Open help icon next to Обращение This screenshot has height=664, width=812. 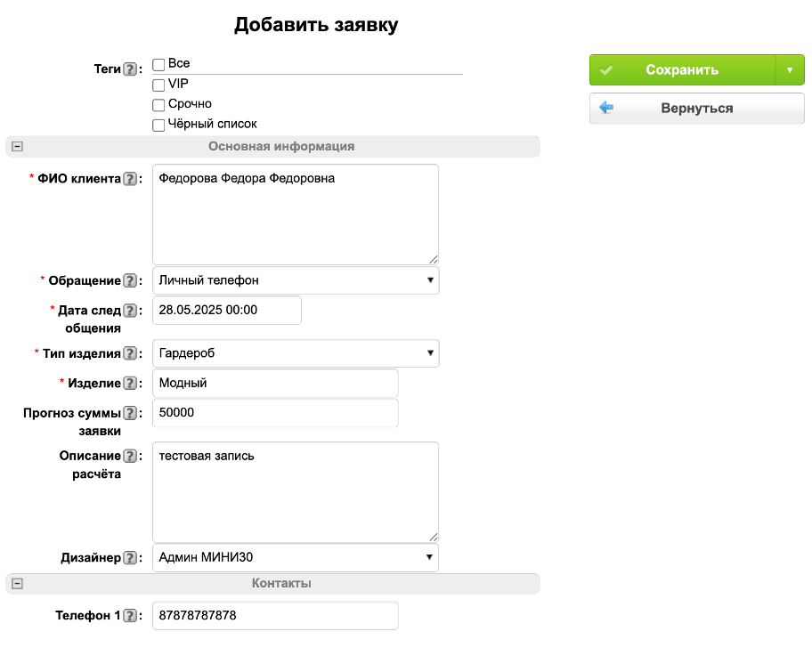(130, 281)
